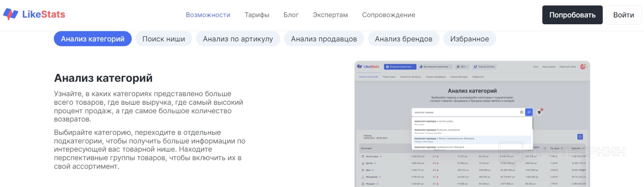Click the blue settings gear icon in preview table
The image size is (644, 187).
(x=580, y=137)
